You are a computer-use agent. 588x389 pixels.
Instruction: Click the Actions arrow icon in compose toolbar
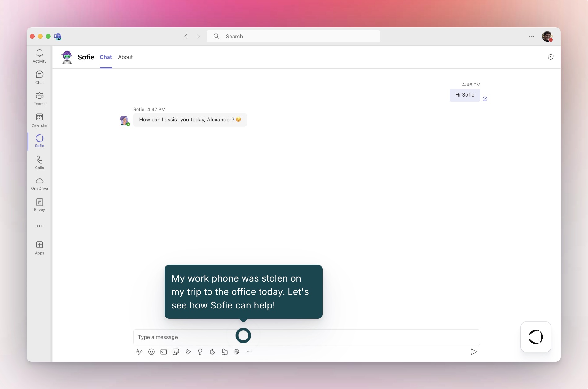(x=188, y=352)
